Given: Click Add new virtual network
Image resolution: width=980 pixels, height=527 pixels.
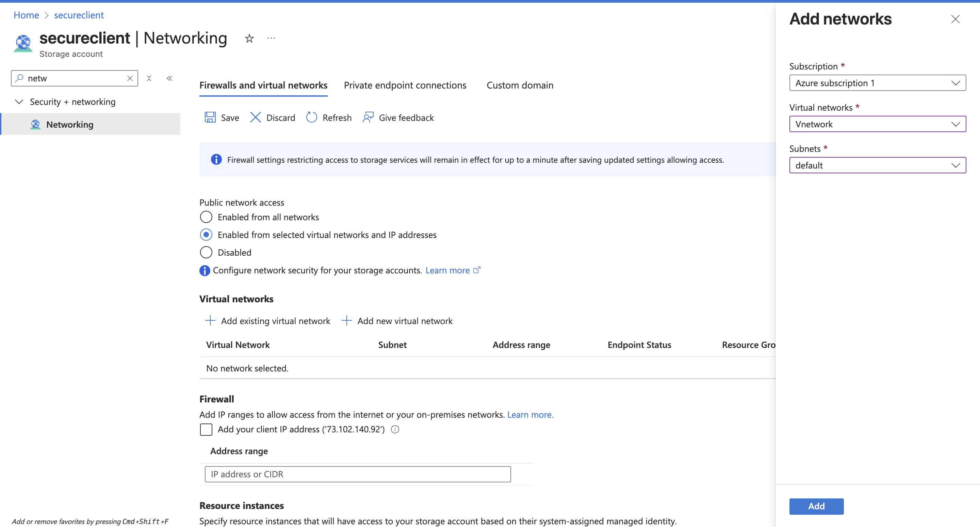Looking at the screenshot, I should (x=405, y=321).
